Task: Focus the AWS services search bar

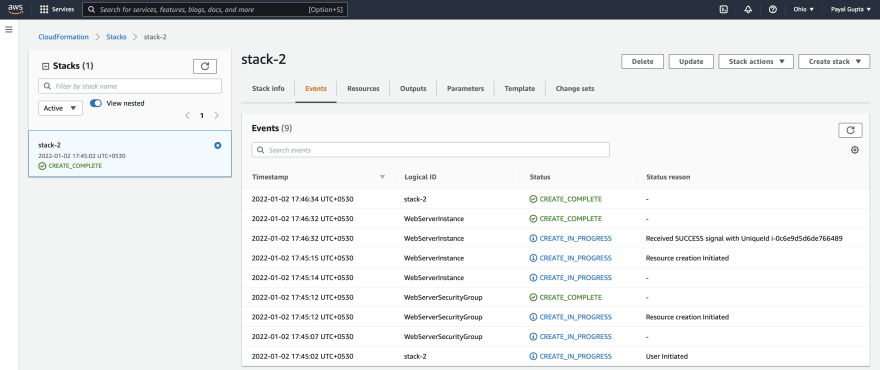Action: (215, 10)
